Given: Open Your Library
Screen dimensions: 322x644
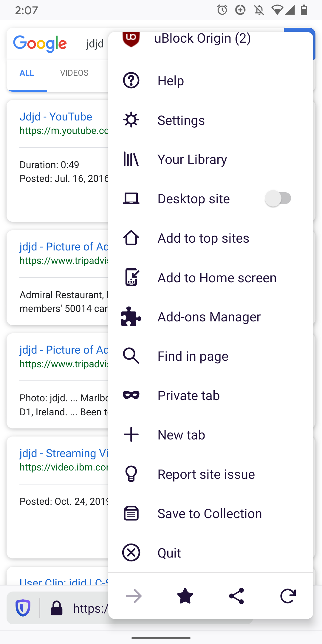Looking at the screenshot, I should (x=210, y=159).
